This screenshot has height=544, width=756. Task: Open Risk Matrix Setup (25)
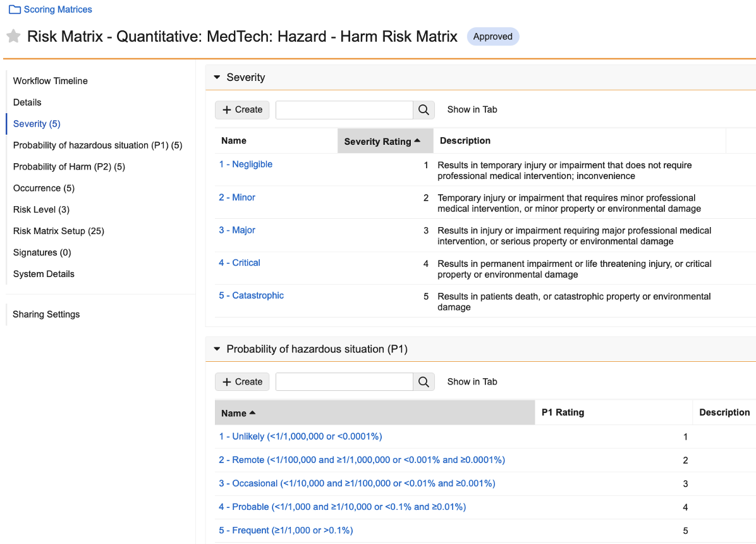(58, 231)
